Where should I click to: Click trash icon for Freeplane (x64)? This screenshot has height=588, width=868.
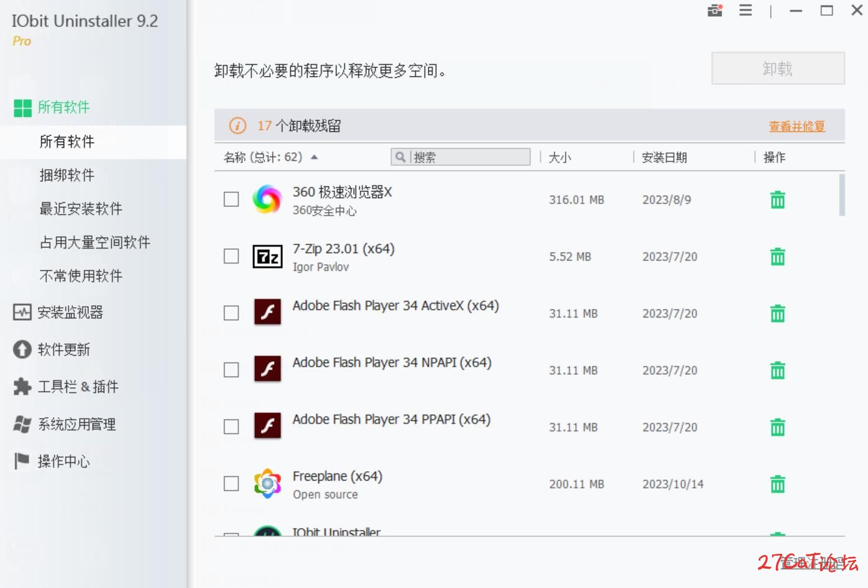point(777,484)
